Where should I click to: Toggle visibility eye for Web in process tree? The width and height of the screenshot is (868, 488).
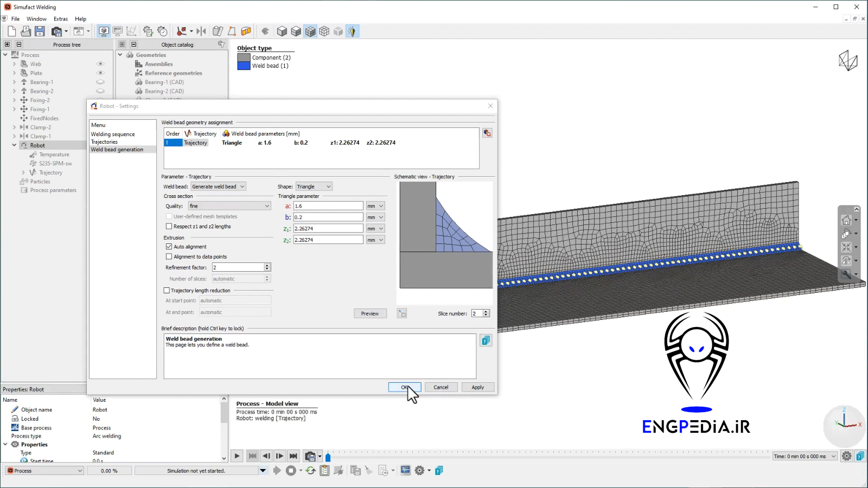tap(100, 64)
